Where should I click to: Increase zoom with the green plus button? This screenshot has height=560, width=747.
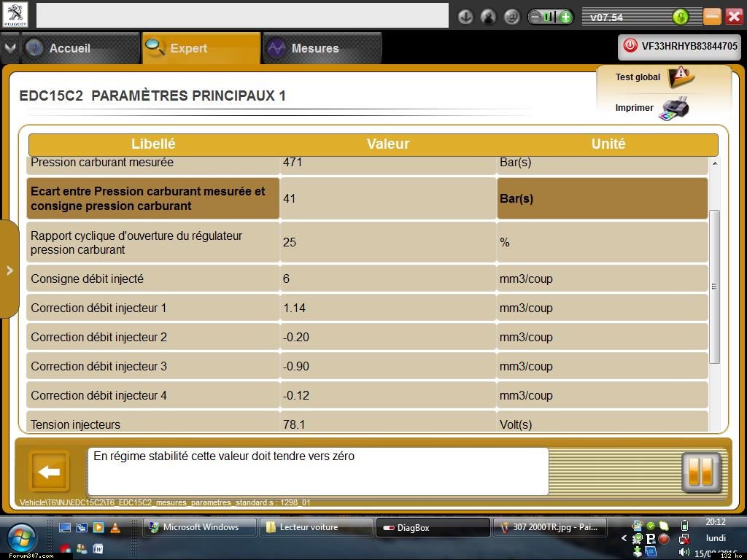(x=565, y=17)
